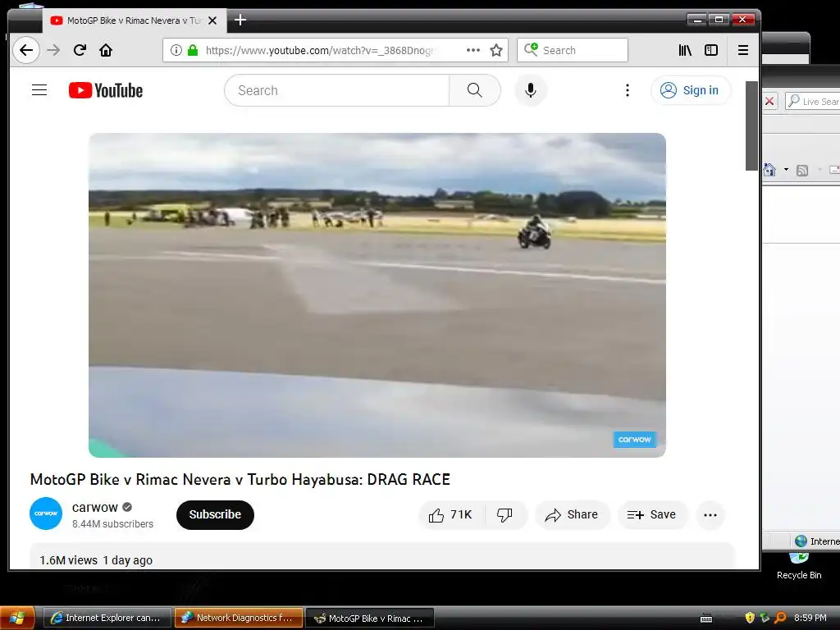Click the Internet Explorer Live Search box

pos(813,101)
